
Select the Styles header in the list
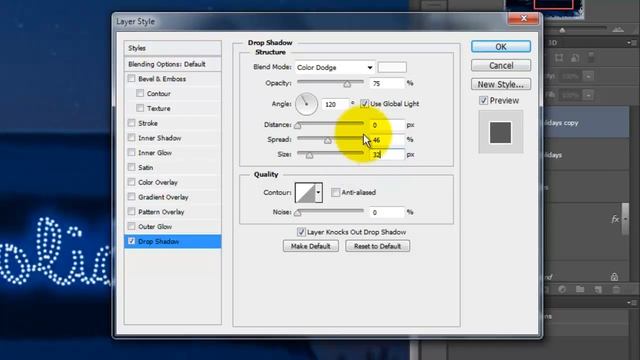(173, 48)
